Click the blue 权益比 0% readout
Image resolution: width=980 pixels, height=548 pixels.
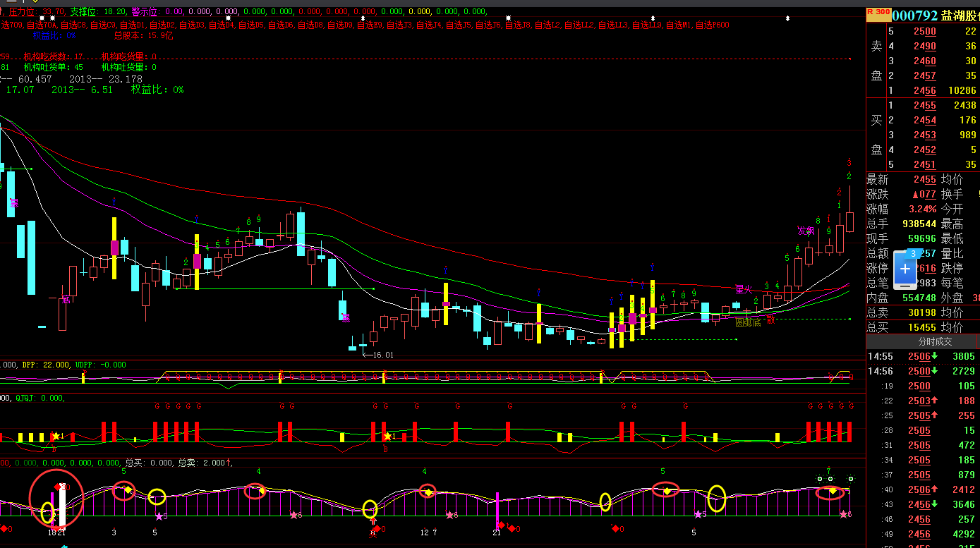pos(54,35)
